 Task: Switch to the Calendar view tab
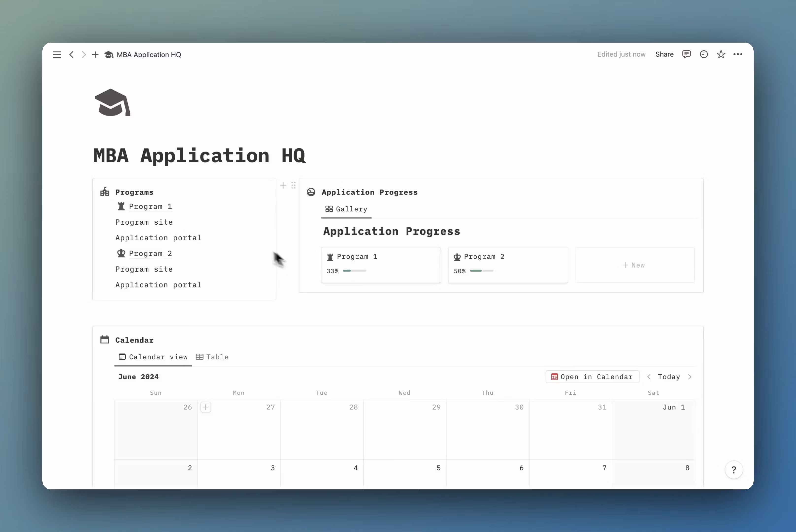153,357
